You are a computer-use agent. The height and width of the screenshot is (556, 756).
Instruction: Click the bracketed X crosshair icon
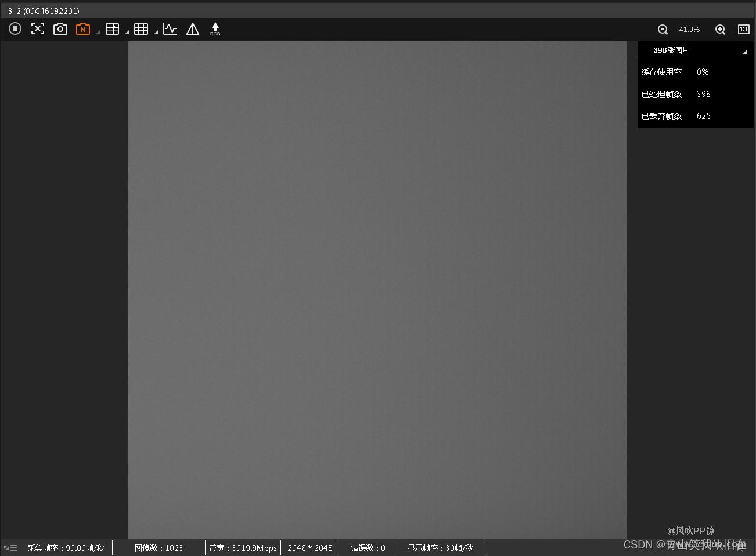point(38,28)
